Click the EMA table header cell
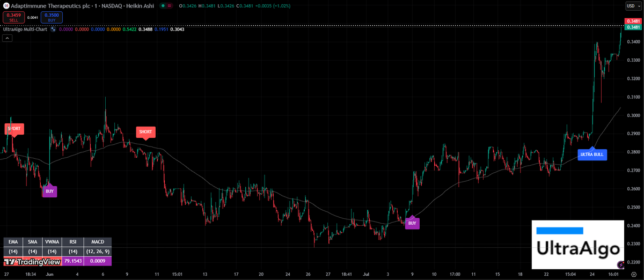Screen dimensions: 644x280 13,242
